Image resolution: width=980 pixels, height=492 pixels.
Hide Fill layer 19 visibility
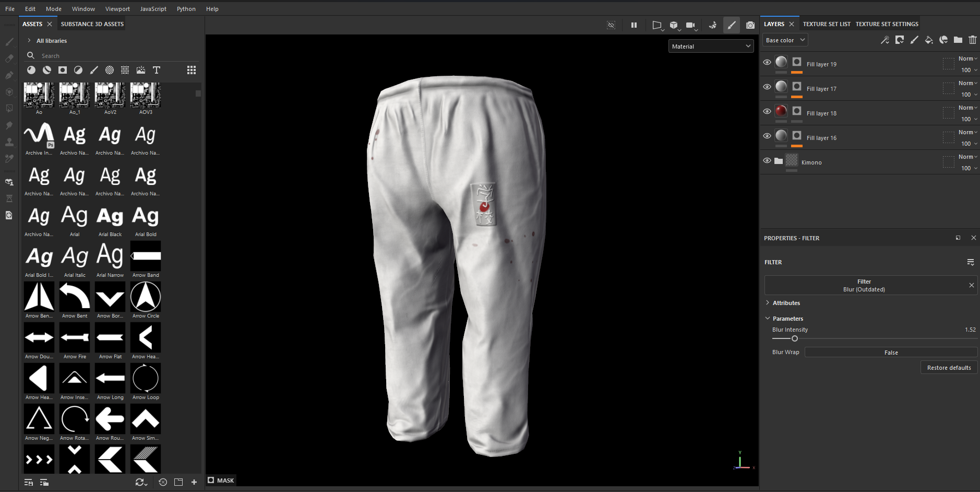click(767, 62)
